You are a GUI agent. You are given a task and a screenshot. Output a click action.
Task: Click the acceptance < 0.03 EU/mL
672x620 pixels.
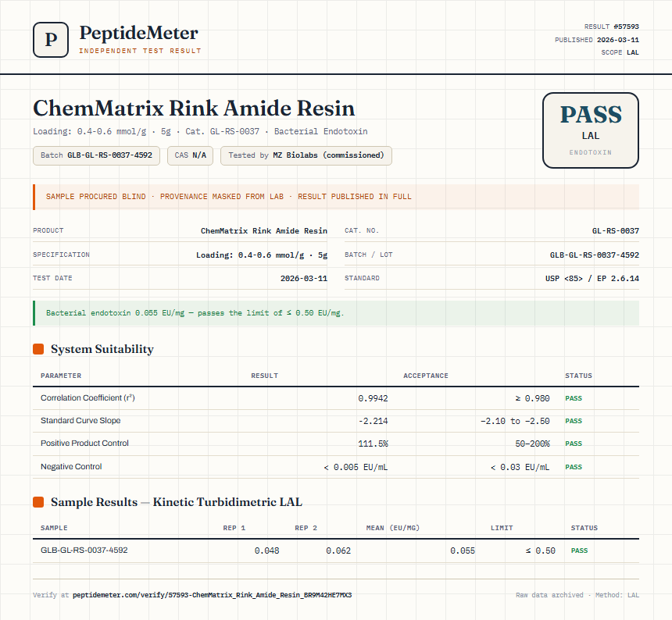coord(520,467)
